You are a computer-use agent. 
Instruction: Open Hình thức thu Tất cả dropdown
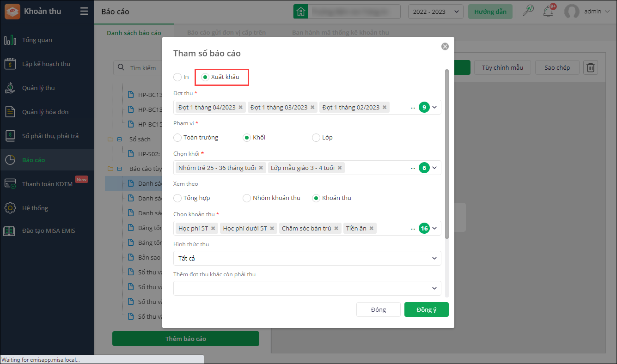307,258
